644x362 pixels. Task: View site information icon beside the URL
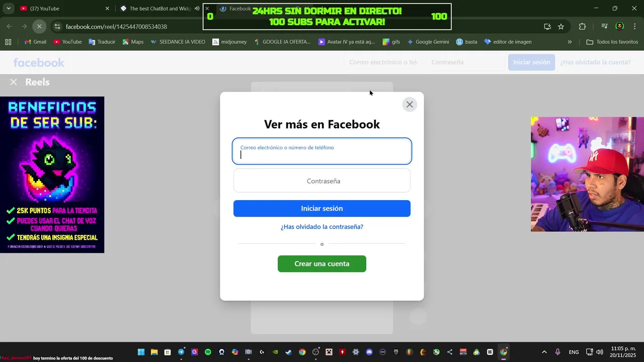57,26
